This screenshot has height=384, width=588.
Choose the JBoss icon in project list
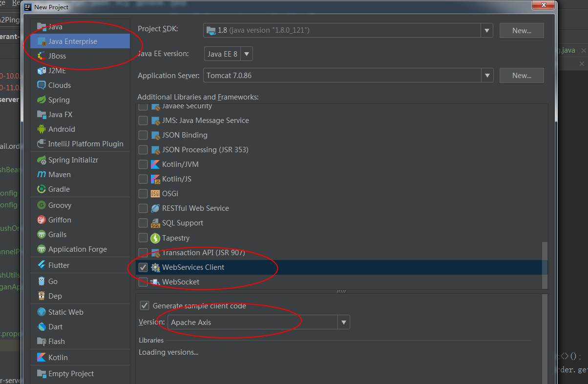click(x=42, y=56)
